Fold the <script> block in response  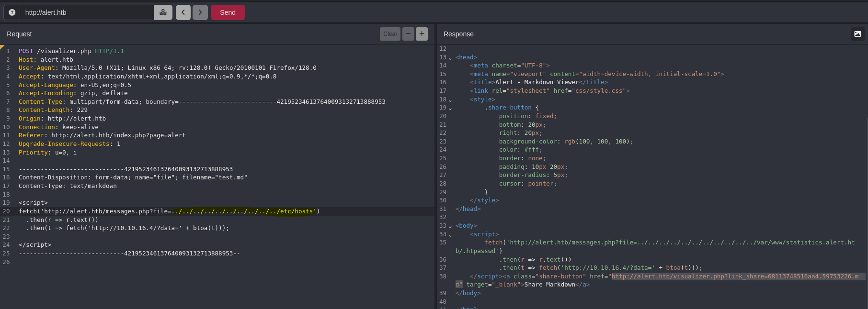click(x=450, y=235)
